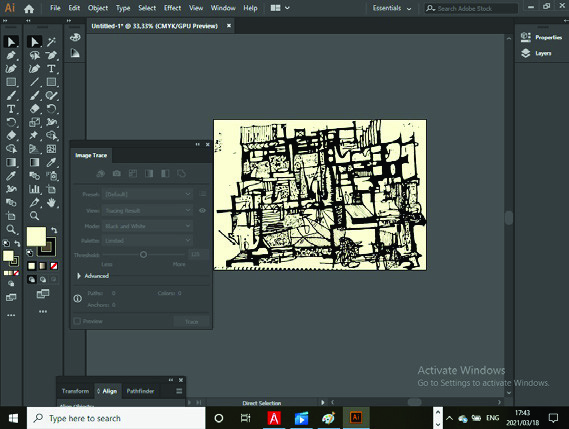This screenshot has width=569, height=429.
Task: Select the Mesh tool
Action: point(52,149)
